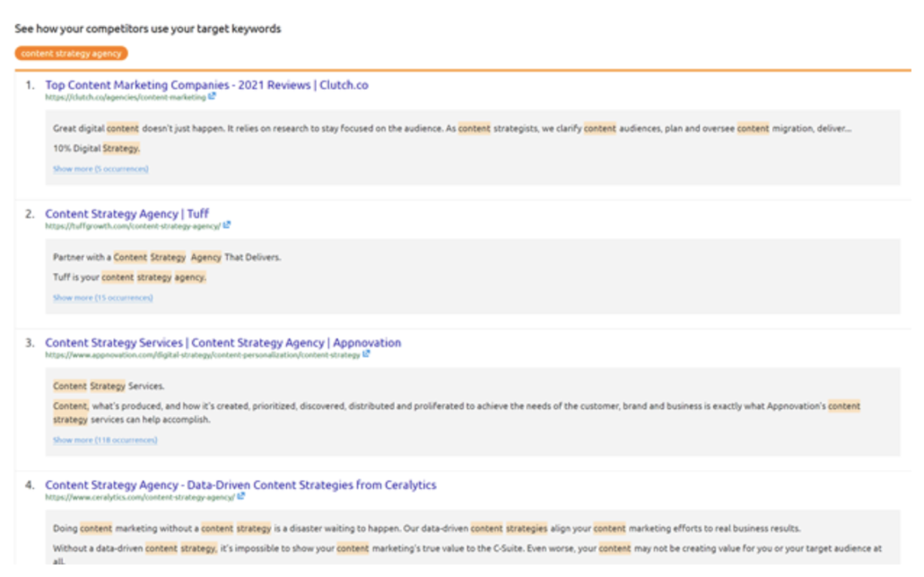Open the Appnovation 'Content Strategy Services' result title

[224, 342]
